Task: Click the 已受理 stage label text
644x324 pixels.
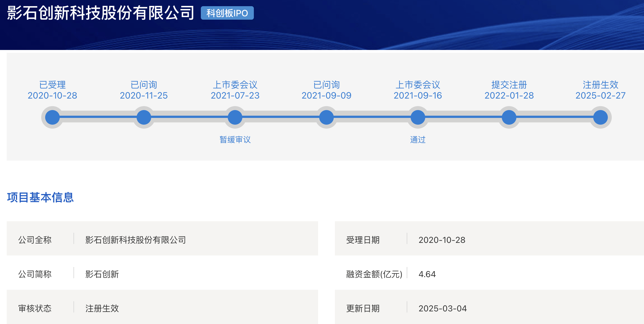Action: (x=52, y=85)
